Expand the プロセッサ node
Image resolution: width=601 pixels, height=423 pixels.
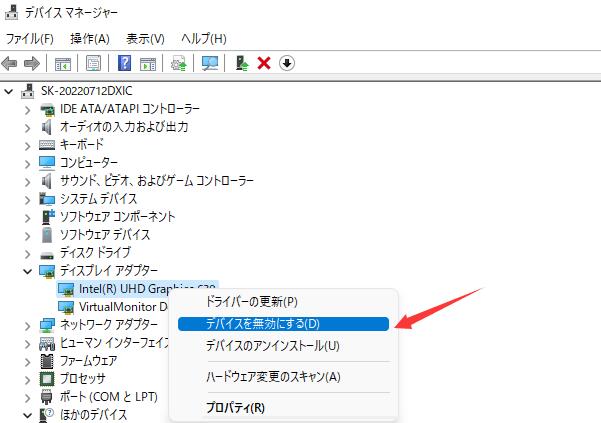(27, 380)
